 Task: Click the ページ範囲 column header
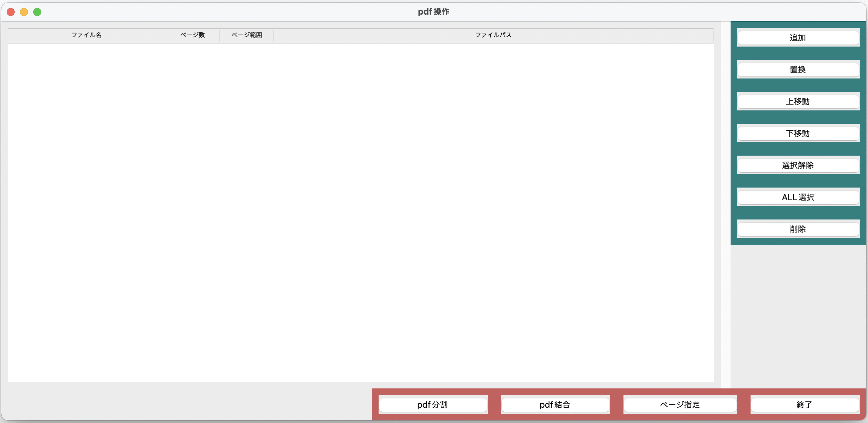[x=246, y=35]
